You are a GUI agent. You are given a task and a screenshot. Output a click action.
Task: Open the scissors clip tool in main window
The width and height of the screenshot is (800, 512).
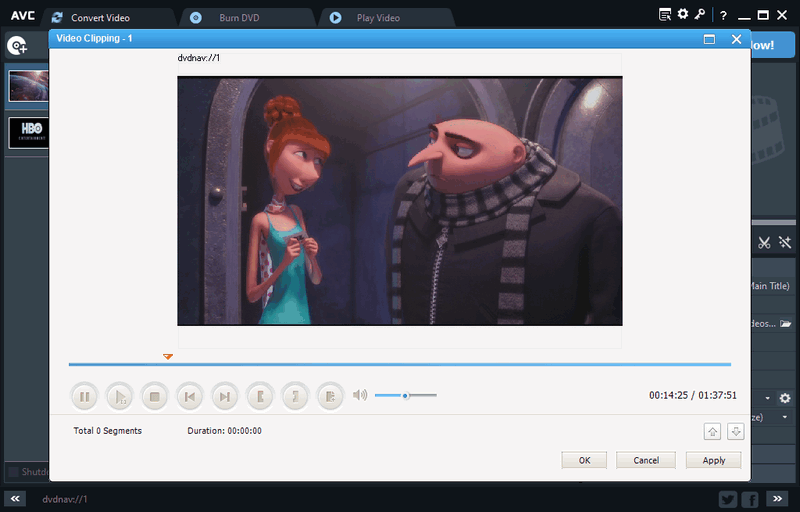pyautogui.click(x=764, y=243)
